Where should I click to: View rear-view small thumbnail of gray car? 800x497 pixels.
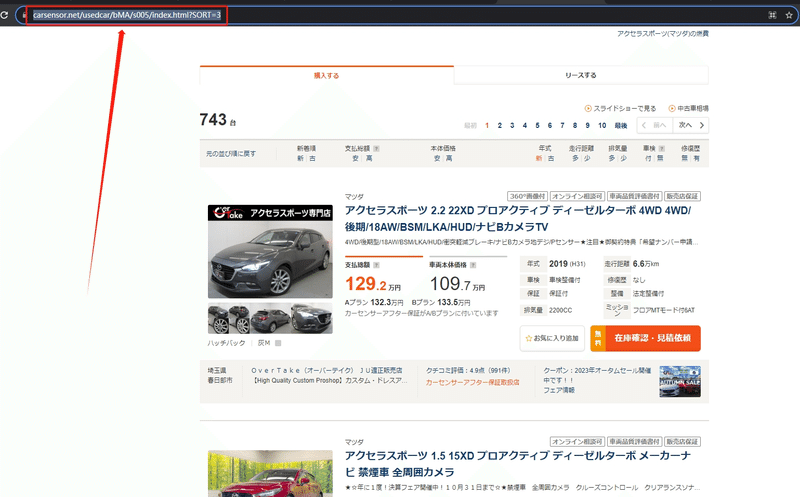(270, 318)
